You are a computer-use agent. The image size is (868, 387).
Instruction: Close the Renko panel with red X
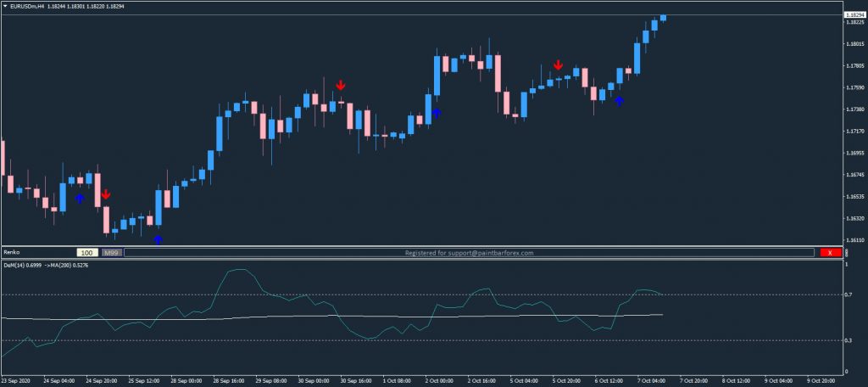tap(828, 253)
